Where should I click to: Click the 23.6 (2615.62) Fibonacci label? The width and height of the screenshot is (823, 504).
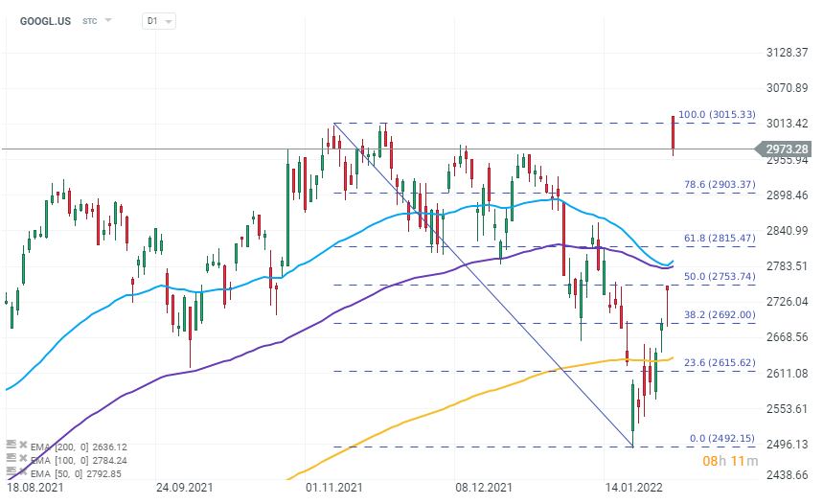718,361
